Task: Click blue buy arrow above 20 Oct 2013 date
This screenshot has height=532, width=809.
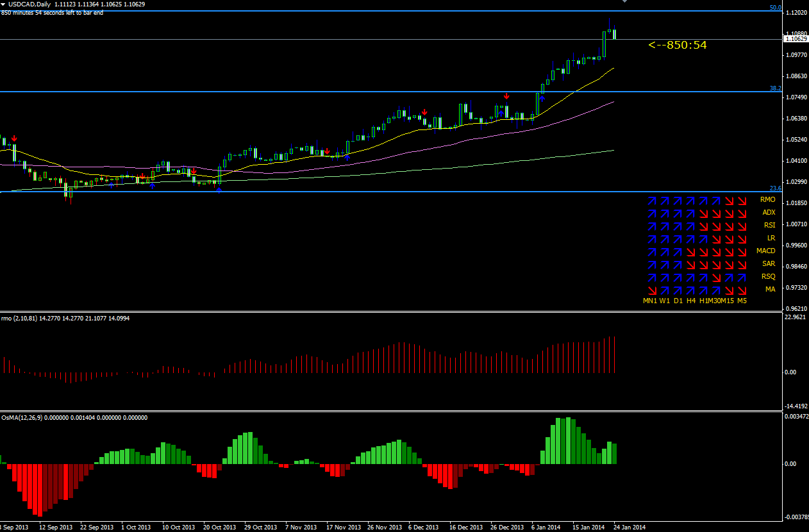Action: click(x=219, y=190)
